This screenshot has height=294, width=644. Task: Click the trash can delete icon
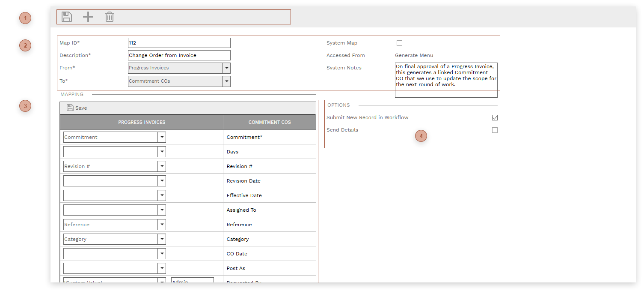click(110, 17)
